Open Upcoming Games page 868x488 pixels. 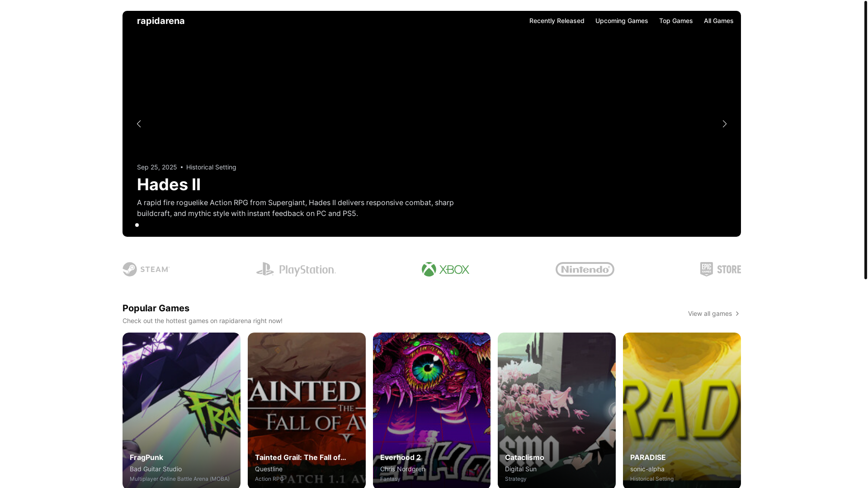(621, 21)
